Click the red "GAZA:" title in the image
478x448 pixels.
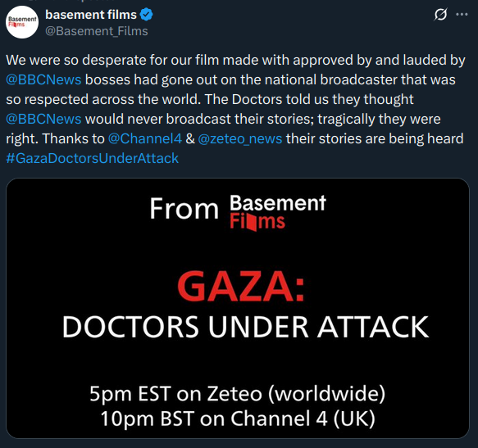240,287
